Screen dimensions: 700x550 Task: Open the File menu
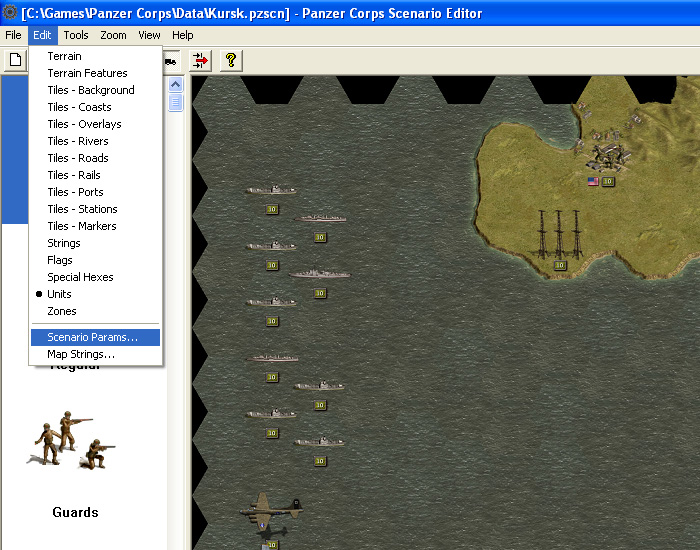pos(13,35)
